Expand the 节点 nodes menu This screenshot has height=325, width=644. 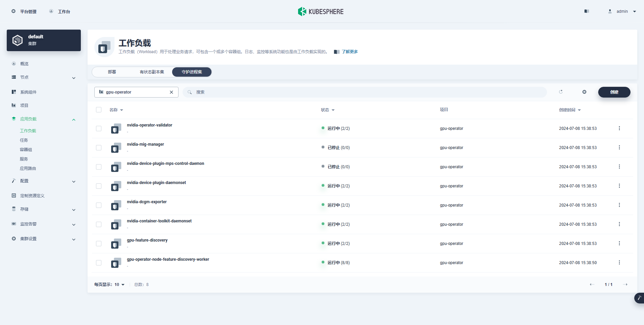click(x=44, y=77)
